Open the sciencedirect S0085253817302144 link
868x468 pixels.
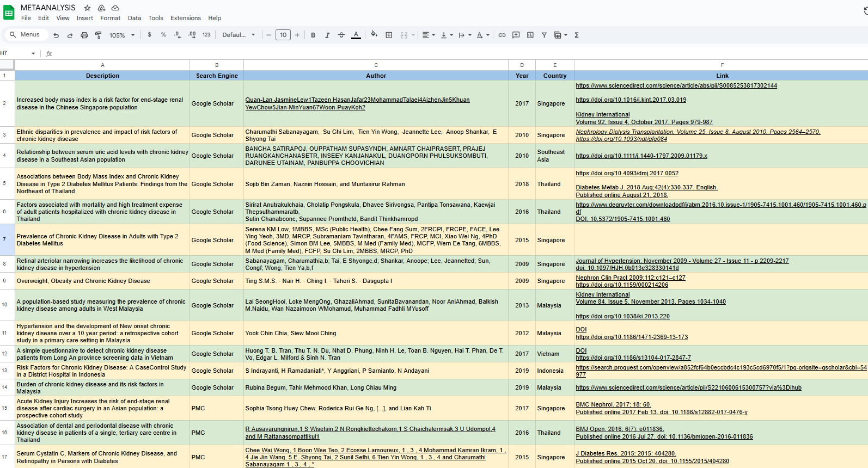[676, 85]
